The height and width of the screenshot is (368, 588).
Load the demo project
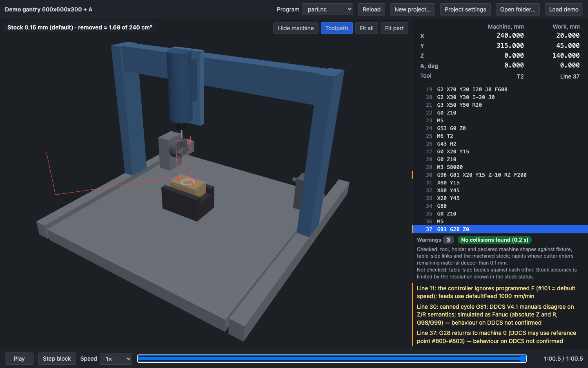coord(563,9)
